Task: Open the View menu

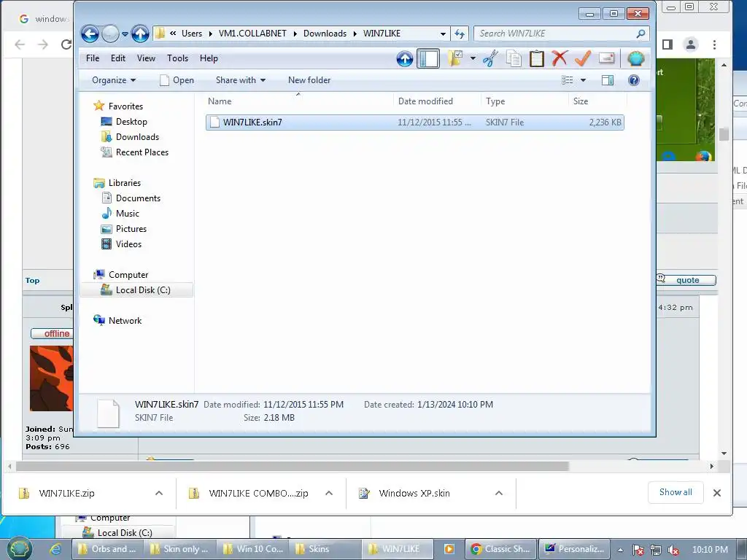Action: coord(146,58)
